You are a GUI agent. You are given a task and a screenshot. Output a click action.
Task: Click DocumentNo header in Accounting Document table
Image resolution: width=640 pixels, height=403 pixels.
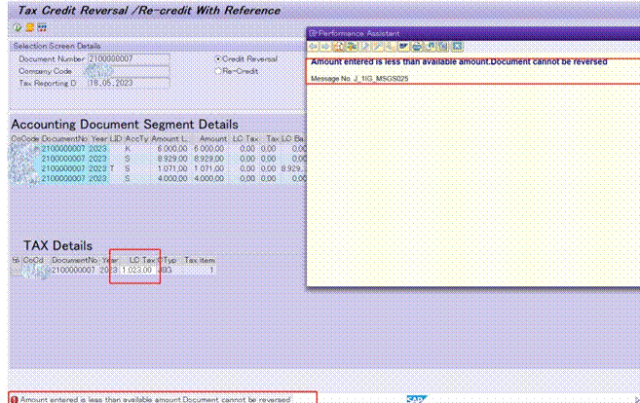[x=64, y=139]
